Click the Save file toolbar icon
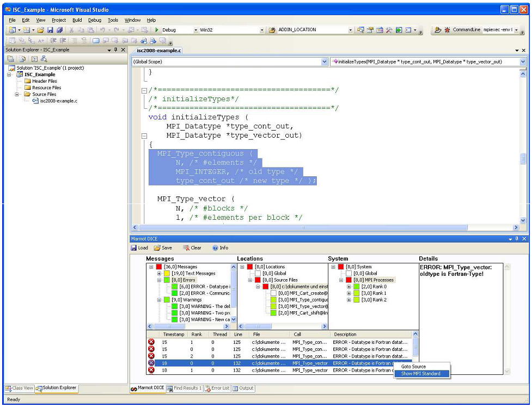 50,30
